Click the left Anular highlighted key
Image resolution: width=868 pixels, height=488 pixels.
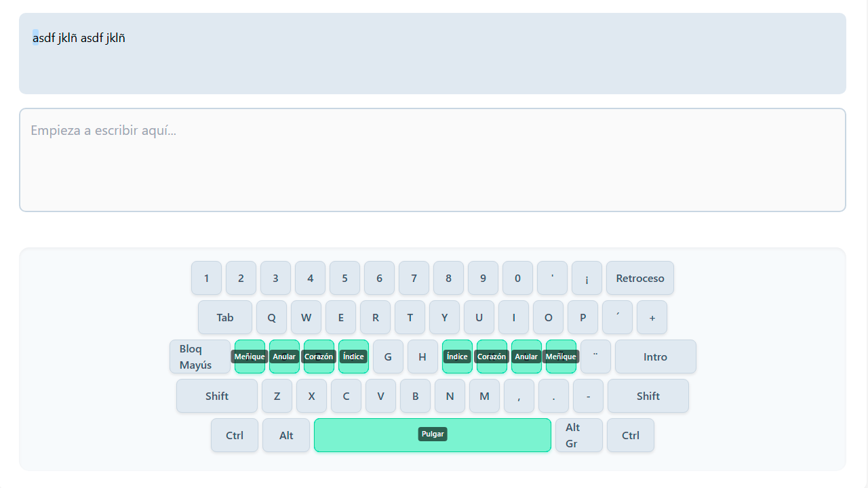coord(285,357)
